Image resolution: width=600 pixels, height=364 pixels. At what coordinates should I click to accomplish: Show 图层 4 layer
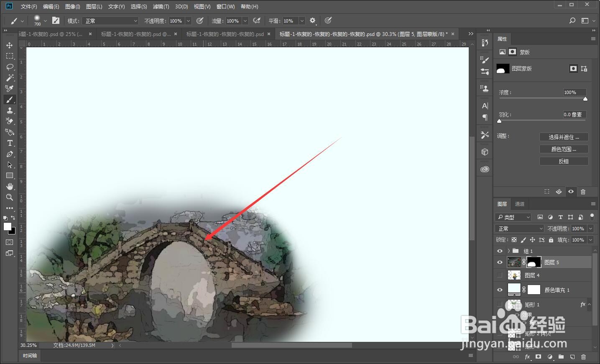pyautogui.click(x=500, y=275)
